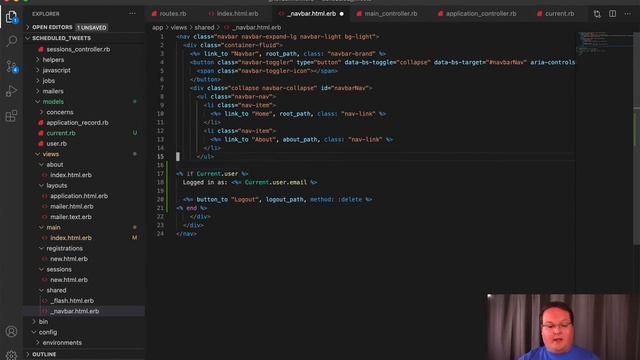
Task: Click the code minimap preview
Action: [x=604, y=43]
